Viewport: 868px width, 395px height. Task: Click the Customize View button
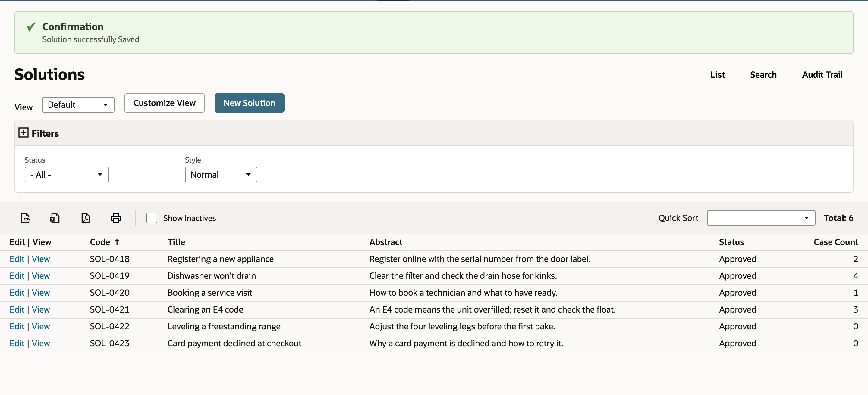(x=165, y=103)
